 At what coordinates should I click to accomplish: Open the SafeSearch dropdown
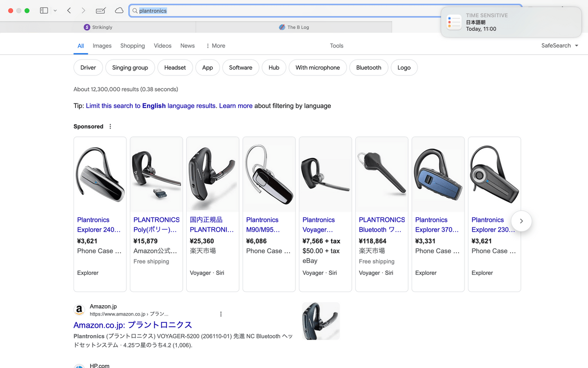click(x=560, y=46)
